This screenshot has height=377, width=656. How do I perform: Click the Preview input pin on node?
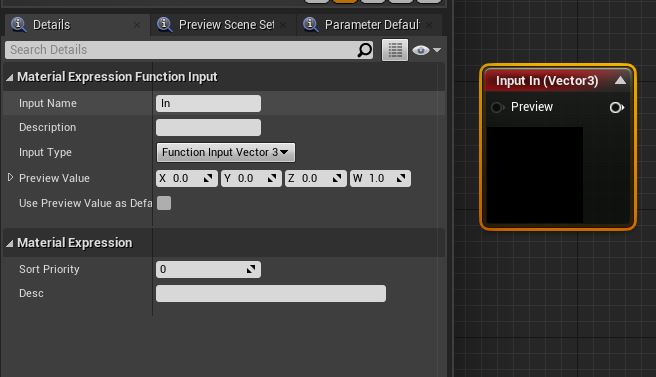tap(497, 108)
